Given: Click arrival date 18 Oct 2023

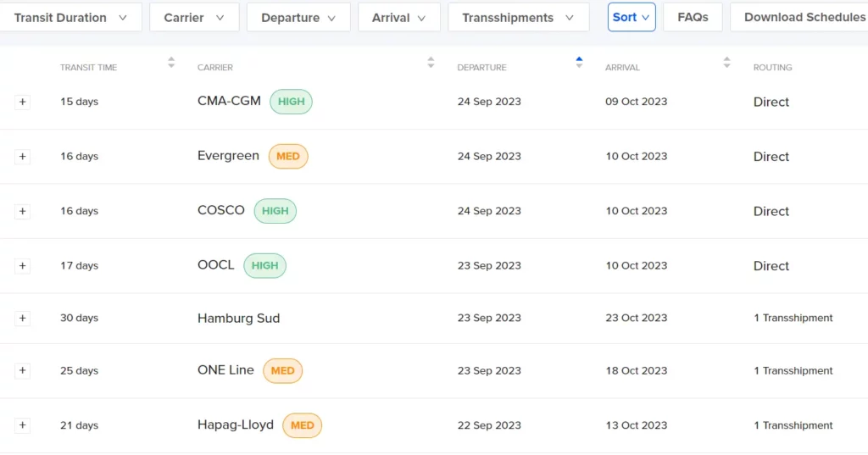Looking at the screenshot, I should tap(636, 371).
